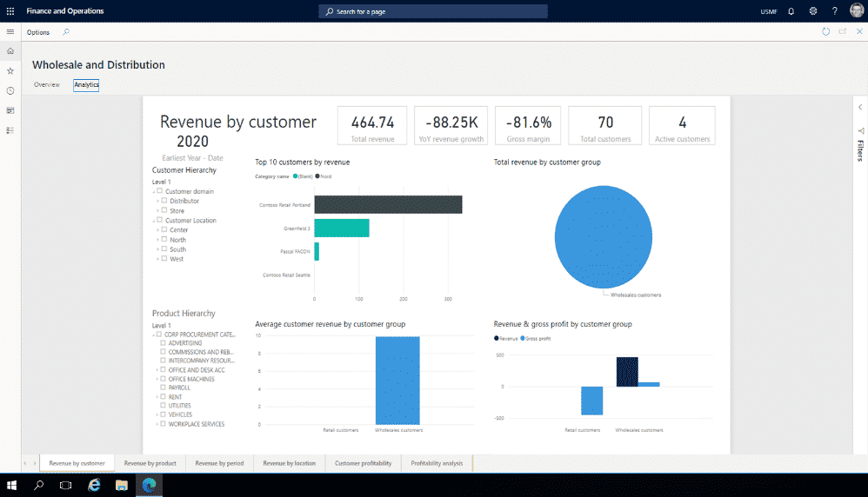The width and height of the screenshot is (868, 497).
Task: Open Customer profitability report tab
Action: [364, 463]
